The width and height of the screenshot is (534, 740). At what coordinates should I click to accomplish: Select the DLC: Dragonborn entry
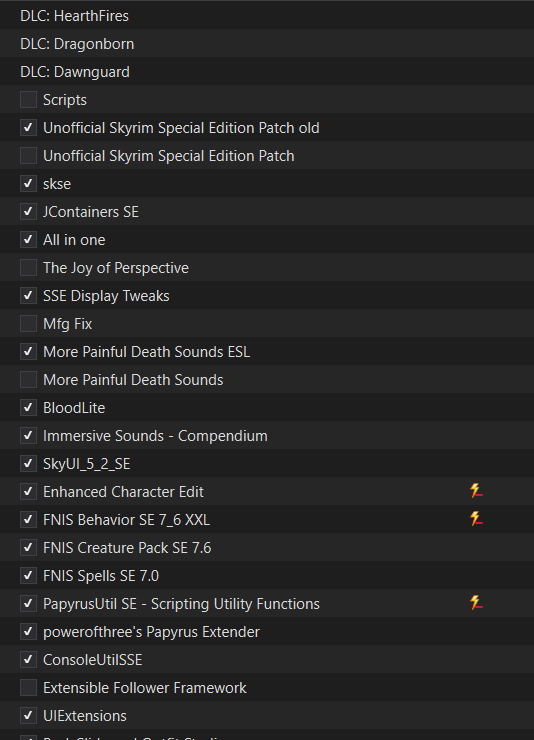click(267, 43)
